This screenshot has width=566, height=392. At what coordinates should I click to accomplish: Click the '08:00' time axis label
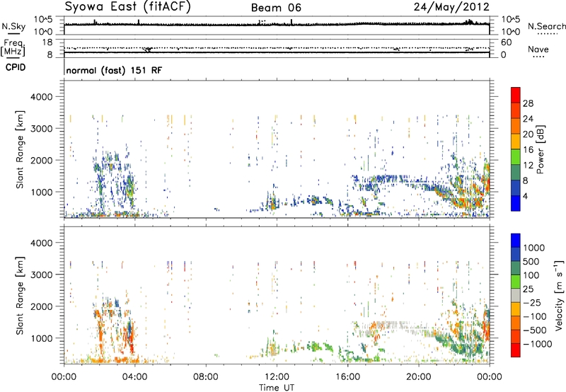206,377
